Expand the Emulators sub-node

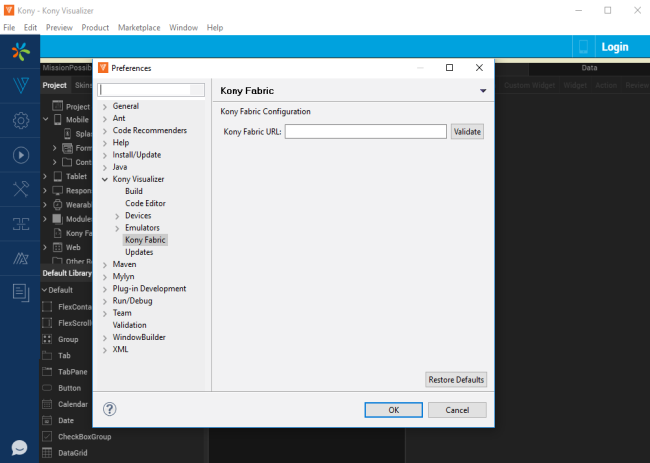117,228
